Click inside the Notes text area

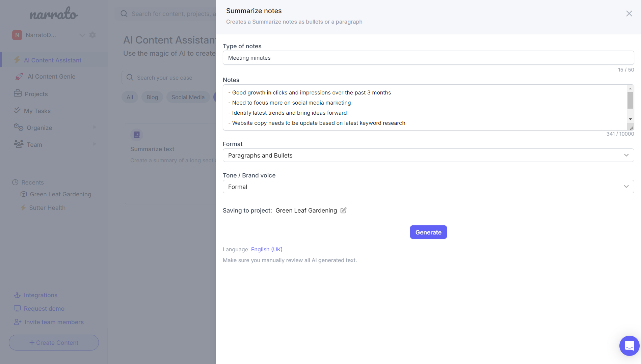pyautogui.click(x=425, y=107)
